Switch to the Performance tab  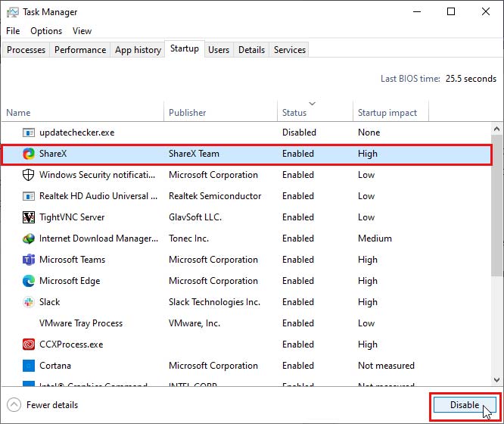[80, 50]
